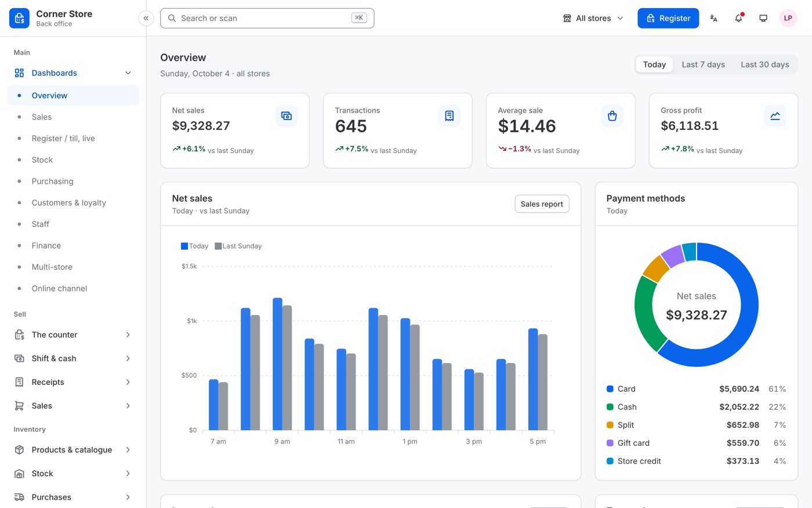Screen dimensions: 812x508
Task: Expand Products & catalogue submenu chevron
Action: click(128, 450)
